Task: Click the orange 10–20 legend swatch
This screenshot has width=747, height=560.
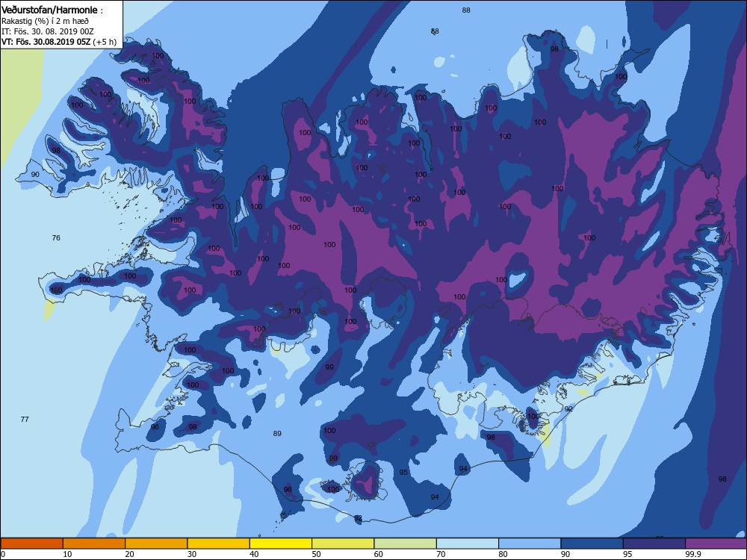Action: pos(94,544)
